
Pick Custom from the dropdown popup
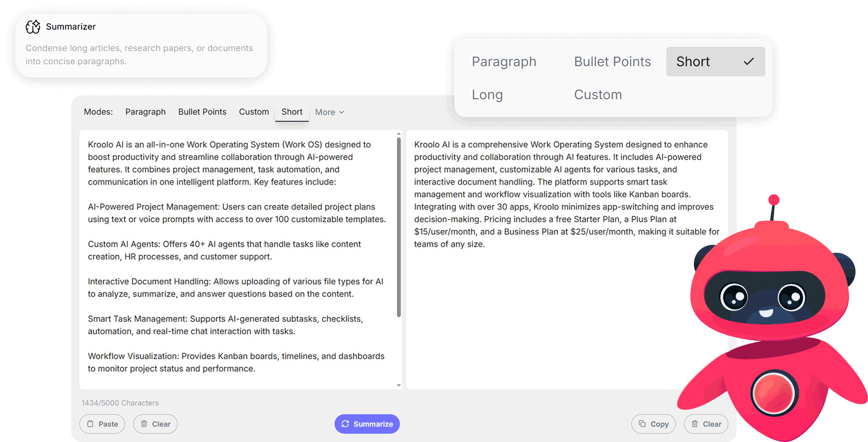tap(598, 95)
